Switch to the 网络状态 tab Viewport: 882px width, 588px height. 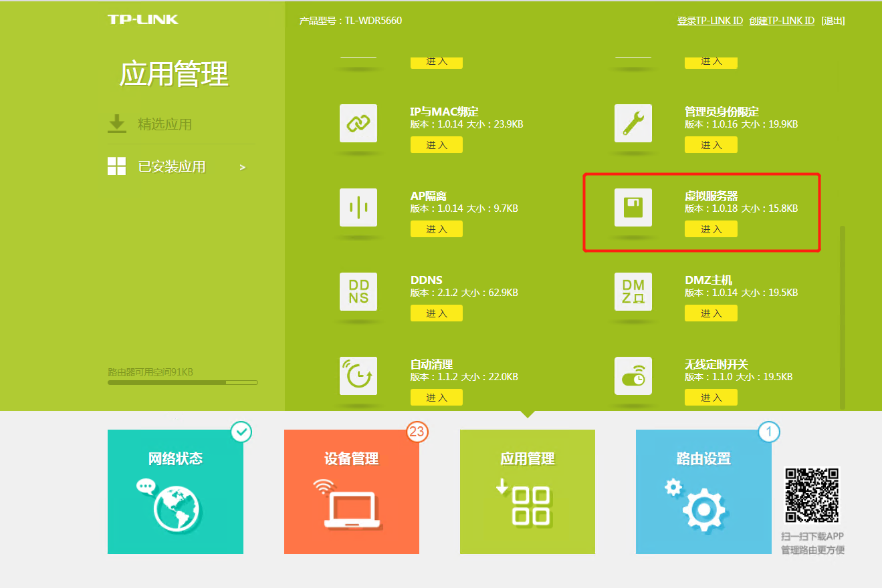pos(175,491)
